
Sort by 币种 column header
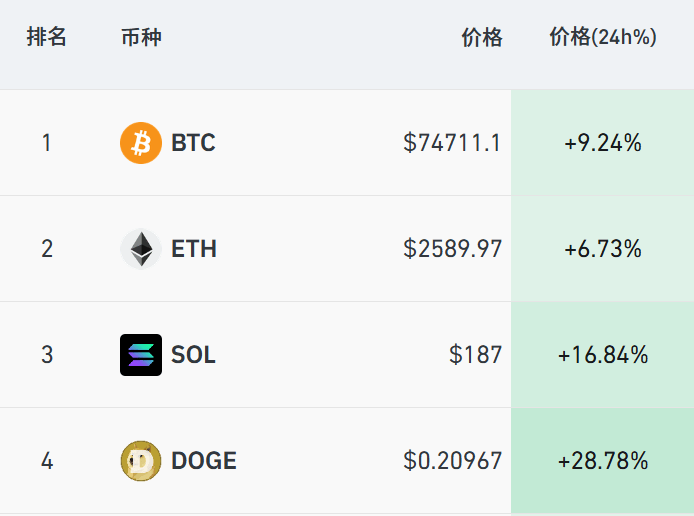click(141, 37)
